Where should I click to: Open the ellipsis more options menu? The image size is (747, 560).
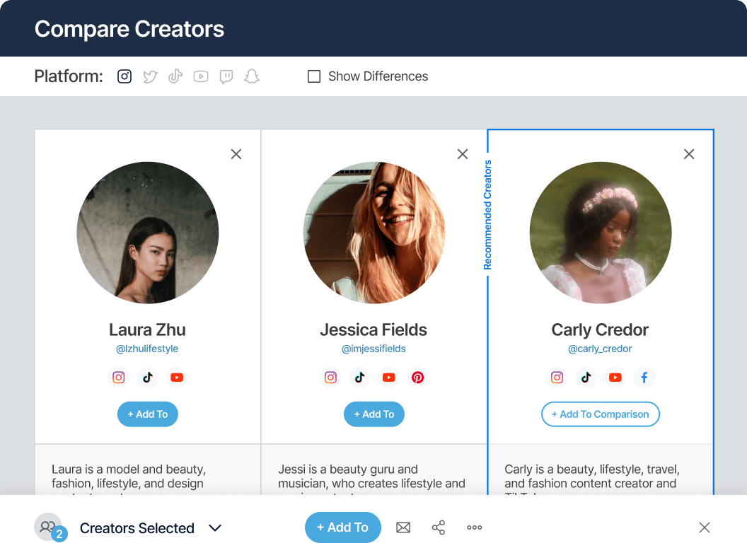tap(474, 527)
